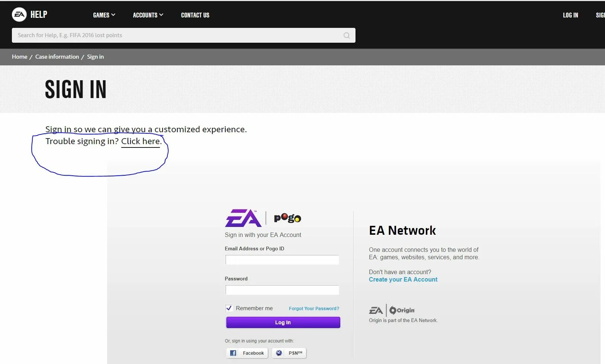Click the 'Don't have an account?' text
The height and width of the screenshot is (364, 605).
pos(400,272)
